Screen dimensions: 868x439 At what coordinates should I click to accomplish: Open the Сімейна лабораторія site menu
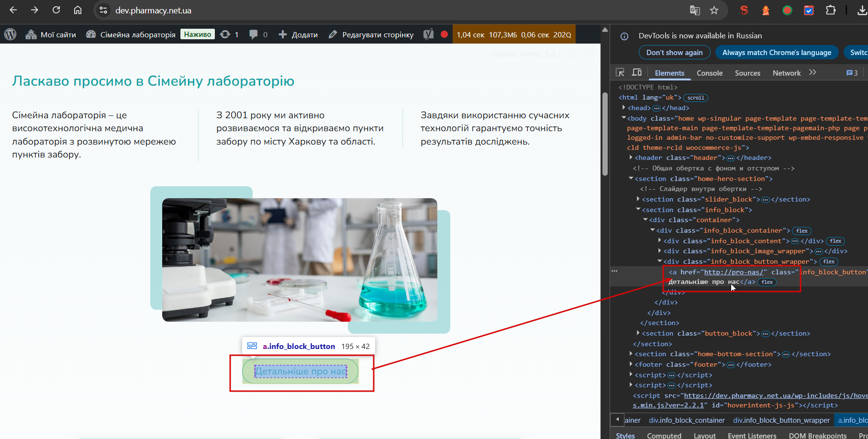pyautogui.click(x=131, y=34)
